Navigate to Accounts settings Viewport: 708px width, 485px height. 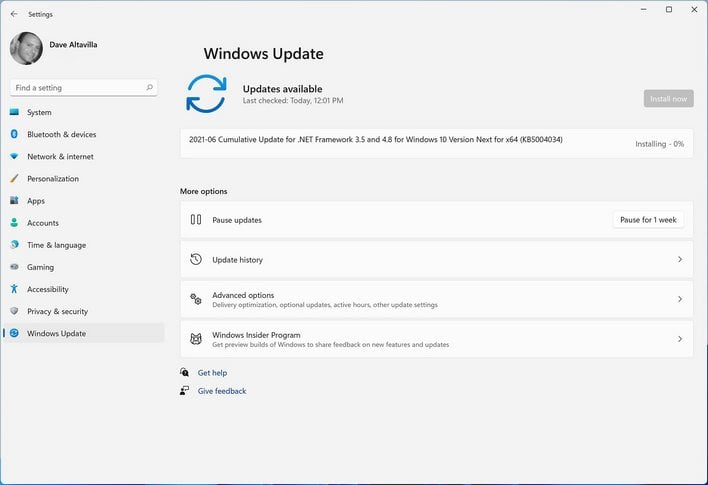84,223
